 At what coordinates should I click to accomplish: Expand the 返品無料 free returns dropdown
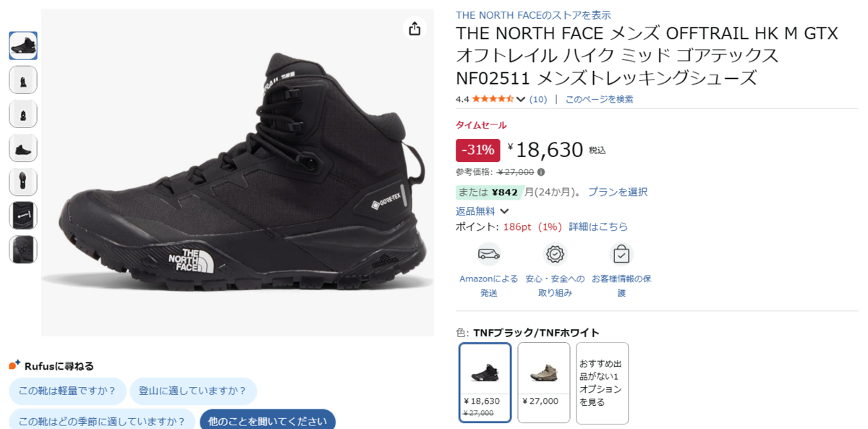(504, 211)
